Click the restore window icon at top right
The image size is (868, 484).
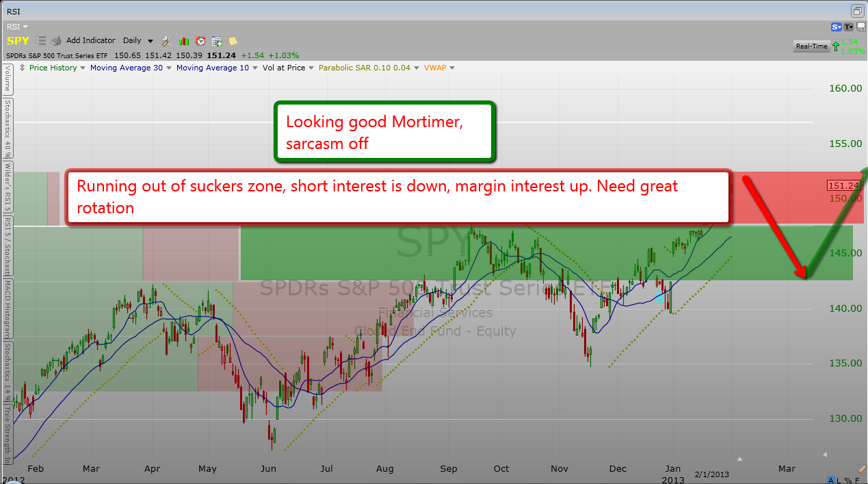click(858, 10)
